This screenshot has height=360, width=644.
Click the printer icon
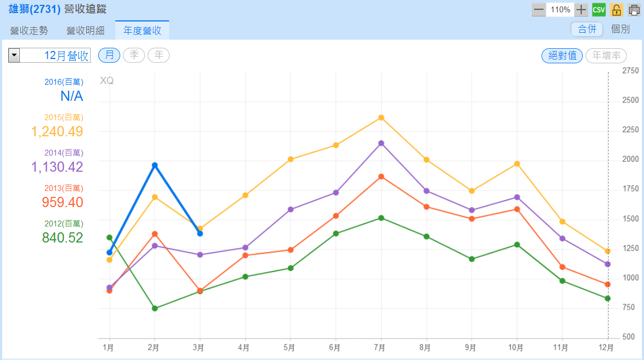[x=634, y=10]
